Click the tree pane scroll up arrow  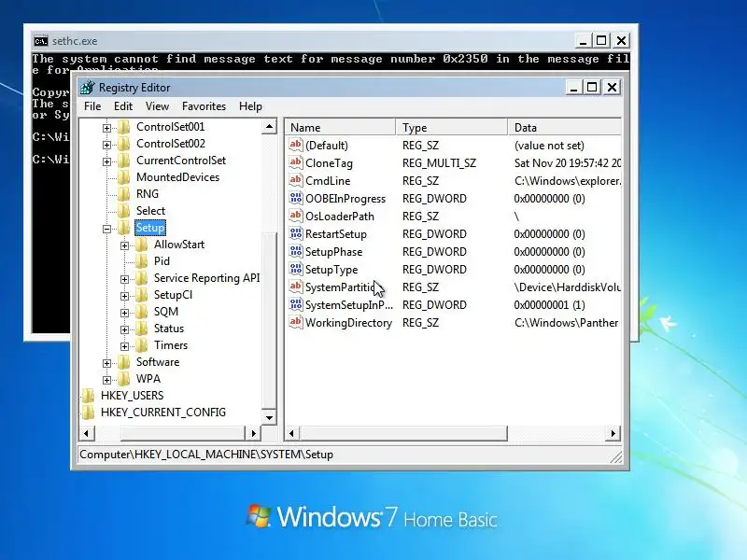pos(269,127)
